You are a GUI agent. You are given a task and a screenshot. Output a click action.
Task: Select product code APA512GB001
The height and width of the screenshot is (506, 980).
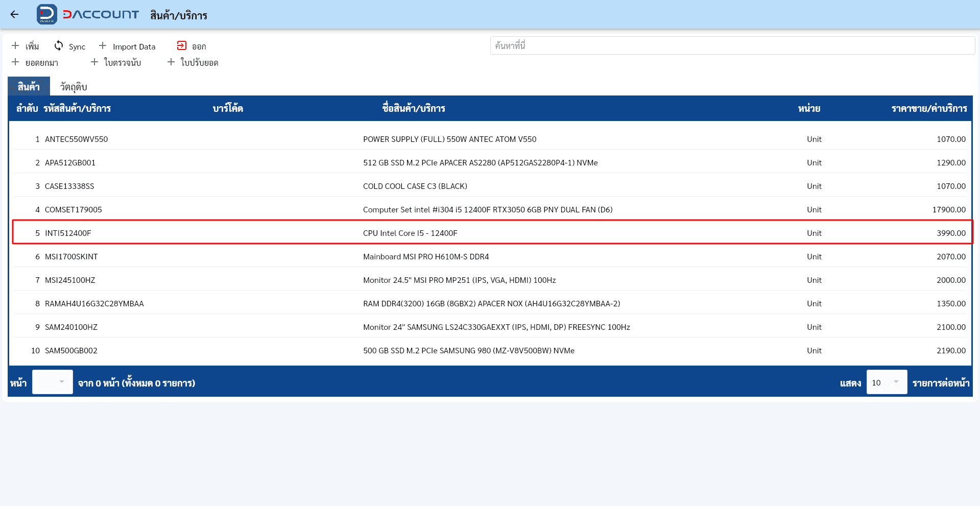click(x=70, y=162)
